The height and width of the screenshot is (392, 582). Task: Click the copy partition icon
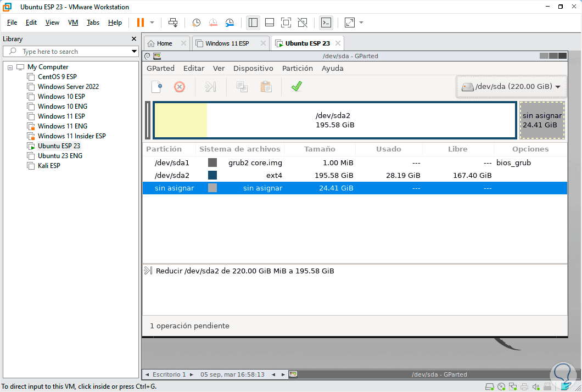click(x=242, y=87)
